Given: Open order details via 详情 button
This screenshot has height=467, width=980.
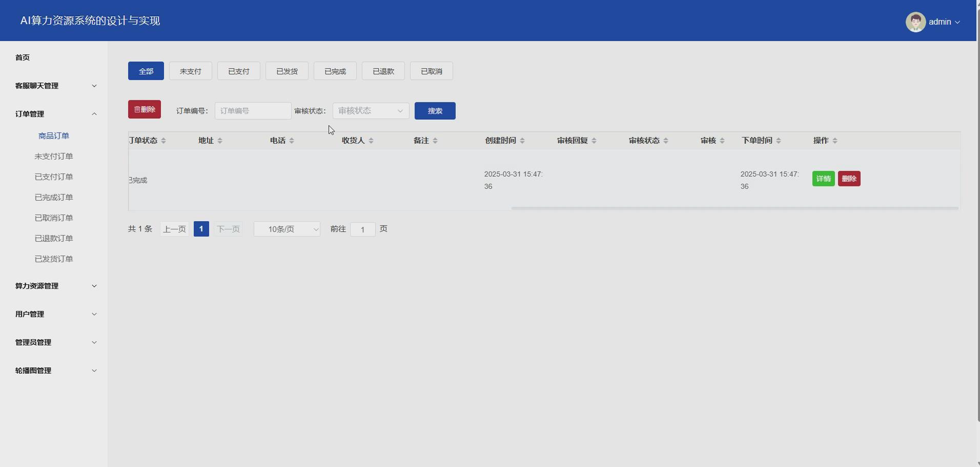Looking at the screenshot, I should [823, 178].
